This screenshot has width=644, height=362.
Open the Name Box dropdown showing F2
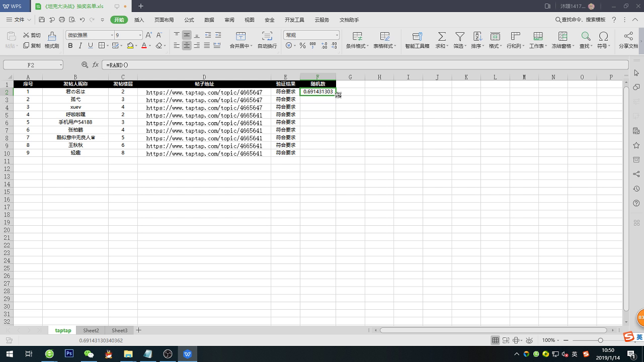[x=61, y=65]
